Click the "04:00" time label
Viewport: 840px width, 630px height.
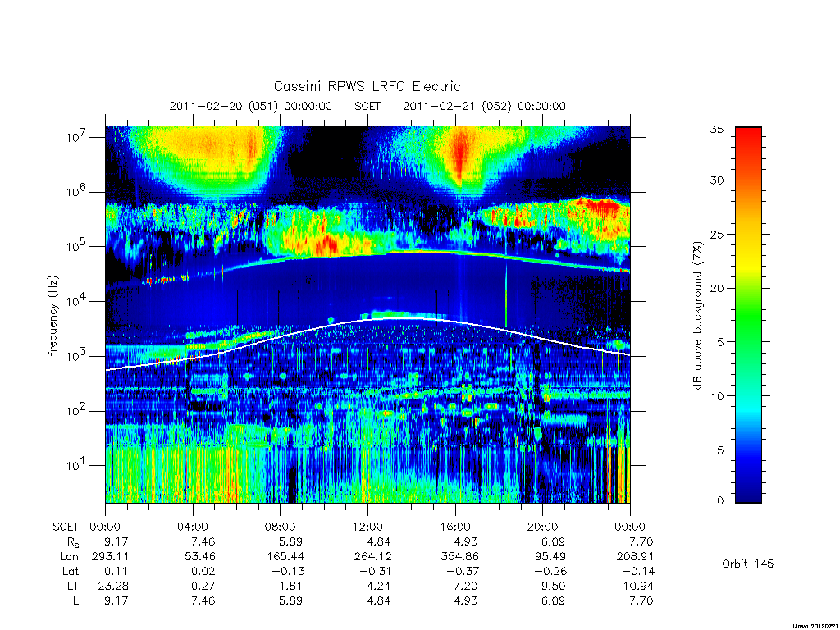pyautogui.click(x=193, y=527)
